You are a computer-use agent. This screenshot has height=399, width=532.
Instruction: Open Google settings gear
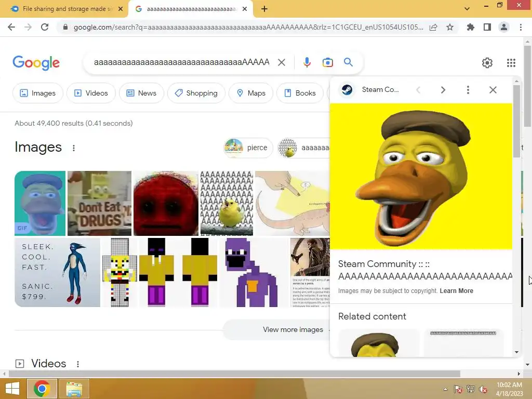coord(487,63)
